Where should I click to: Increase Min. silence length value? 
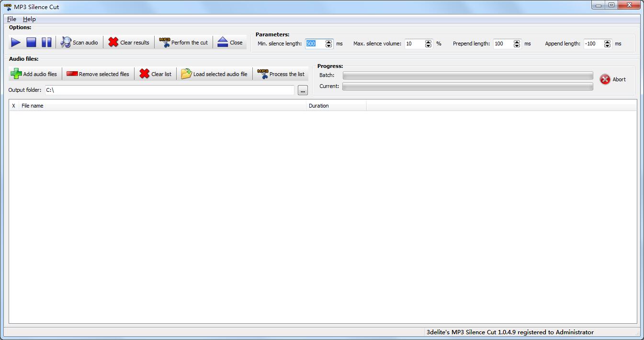coord(328,42)
